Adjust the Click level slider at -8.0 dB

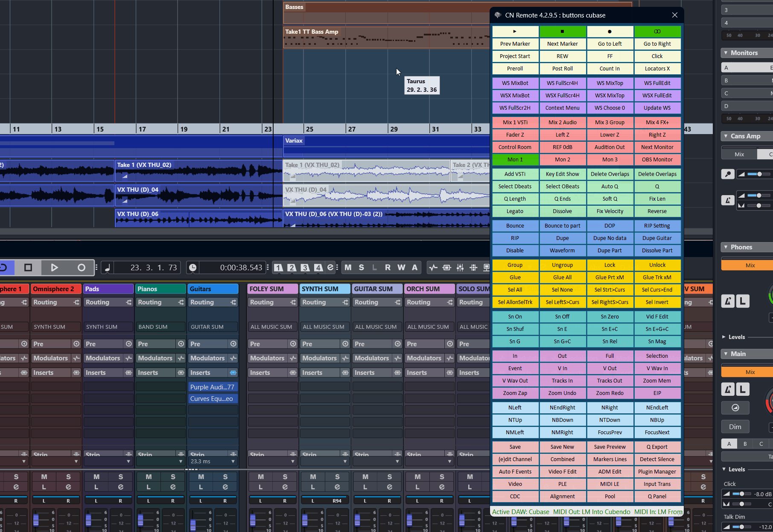pyautogui.click(x=741, y=494)
